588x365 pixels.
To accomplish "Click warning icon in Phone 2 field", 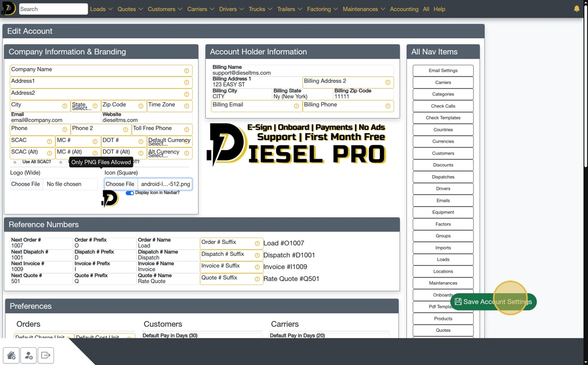I will tap(125, 130).
